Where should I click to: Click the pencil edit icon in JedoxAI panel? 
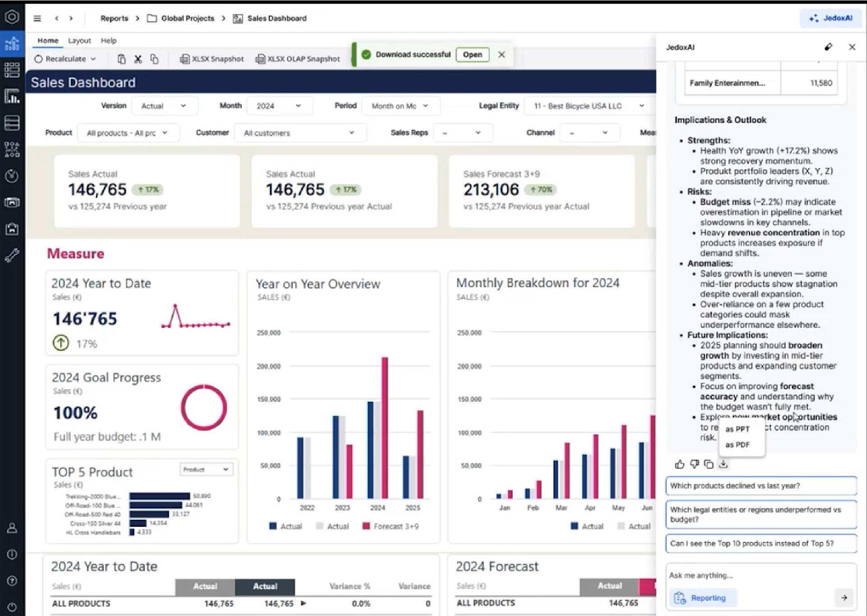pos(828,47)
